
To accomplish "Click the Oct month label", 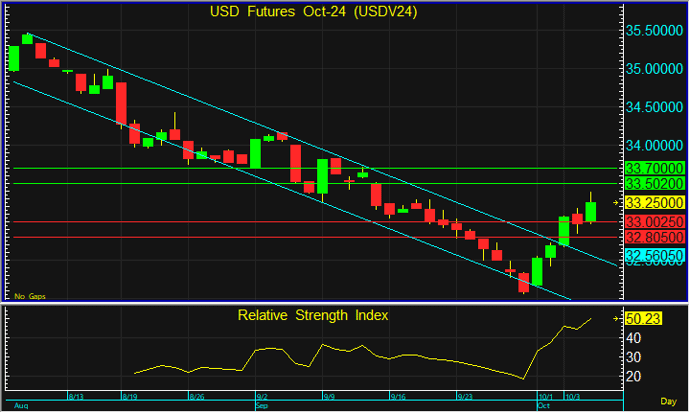I will tap(545, 407).
